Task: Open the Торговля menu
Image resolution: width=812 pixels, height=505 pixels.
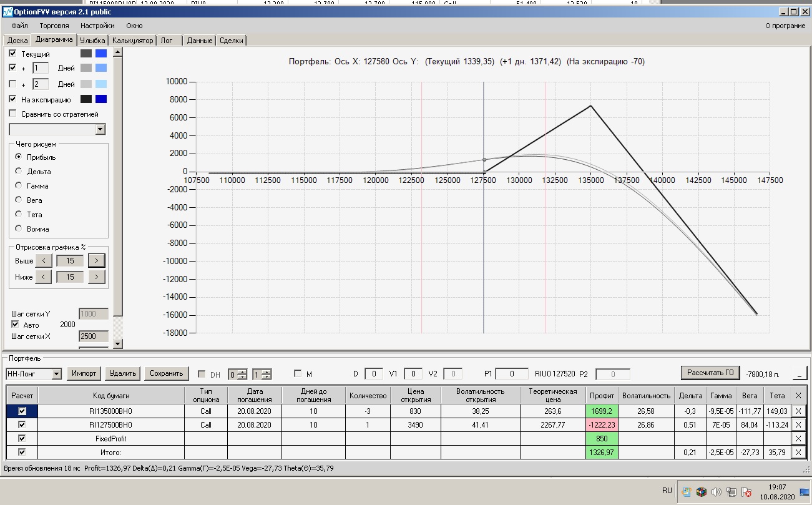Action: coord(54,26)
